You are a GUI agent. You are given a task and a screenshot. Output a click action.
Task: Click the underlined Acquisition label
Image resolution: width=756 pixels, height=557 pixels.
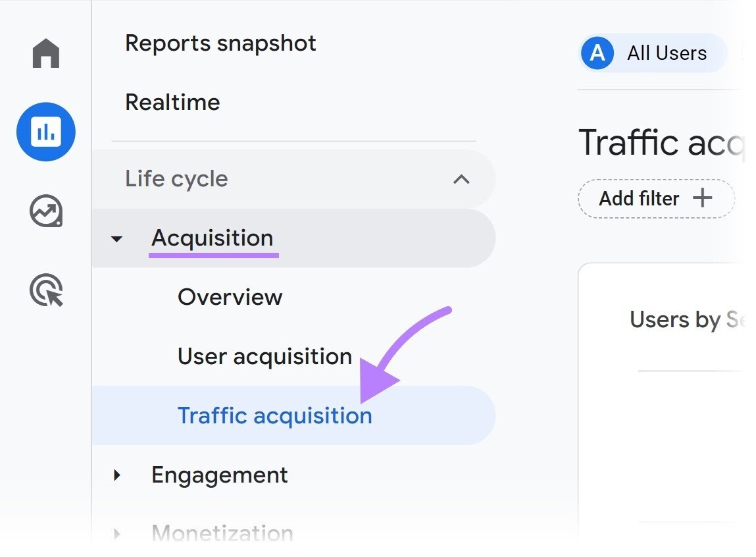(213, 238)
